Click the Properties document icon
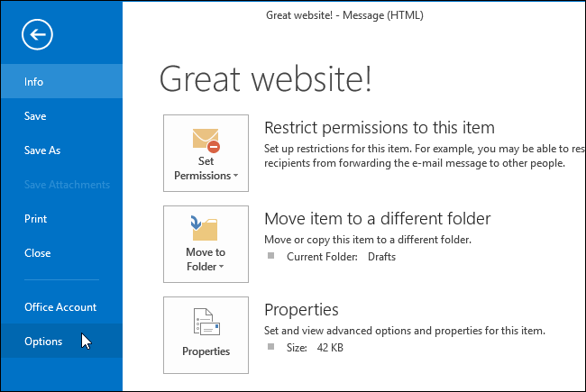The width and height of the screenshot is (586, 392). (206, 322)
